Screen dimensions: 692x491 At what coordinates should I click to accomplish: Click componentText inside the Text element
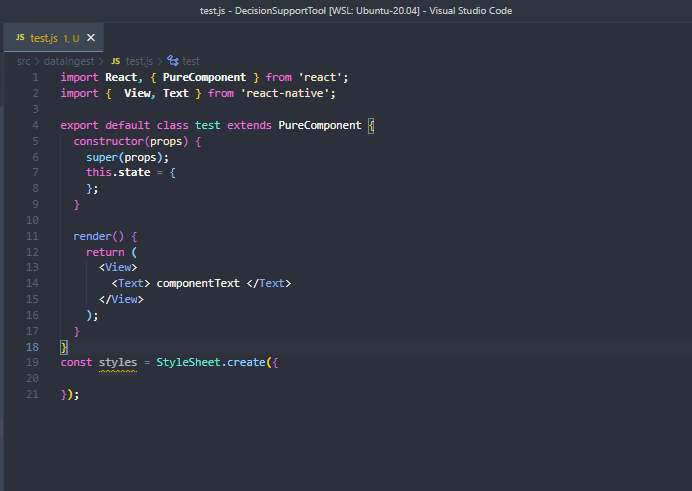click(198, 283)
